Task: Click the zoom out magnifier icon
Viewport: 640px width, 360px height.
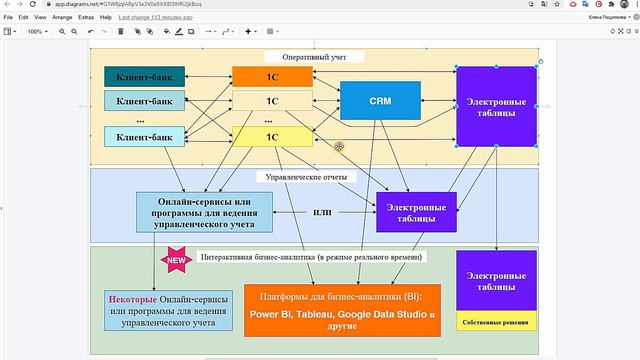Action: point(74,31)
